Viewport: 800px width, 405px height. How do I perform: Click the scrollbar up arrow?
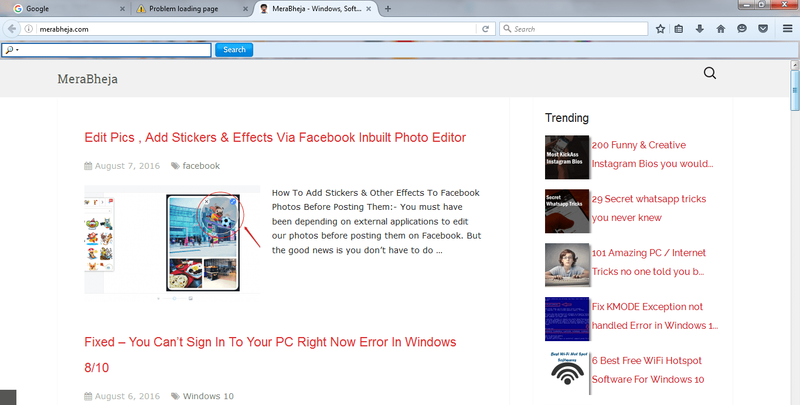pyautogui.click(x=794, y=65)
